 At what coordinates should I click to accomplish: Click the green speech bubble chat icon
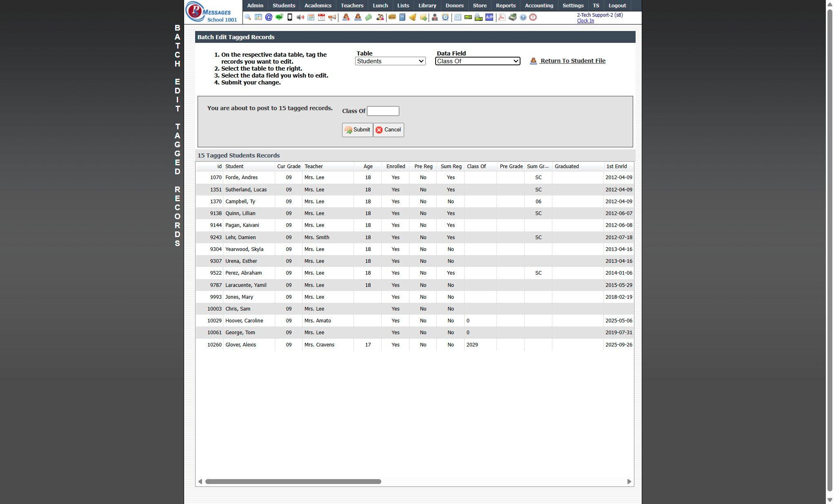(x=279, y=17)
